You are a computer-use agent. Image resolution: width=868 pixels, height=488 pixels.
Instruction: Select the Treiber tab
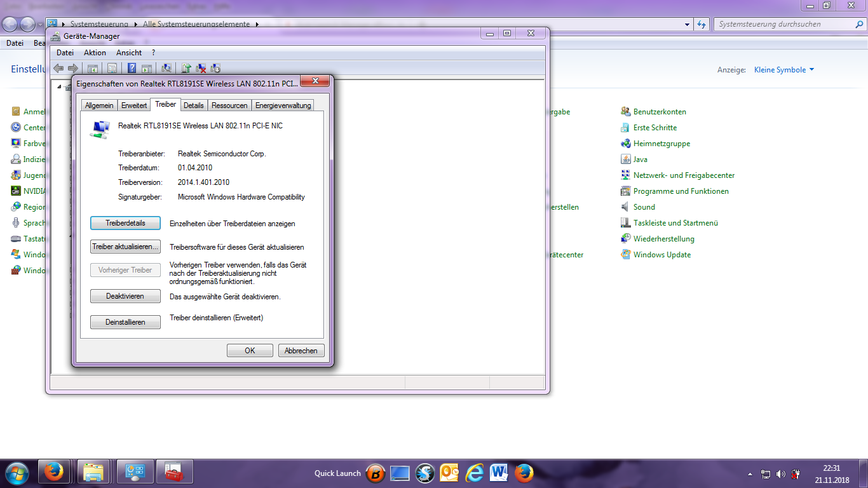click(x=166, y=104)
